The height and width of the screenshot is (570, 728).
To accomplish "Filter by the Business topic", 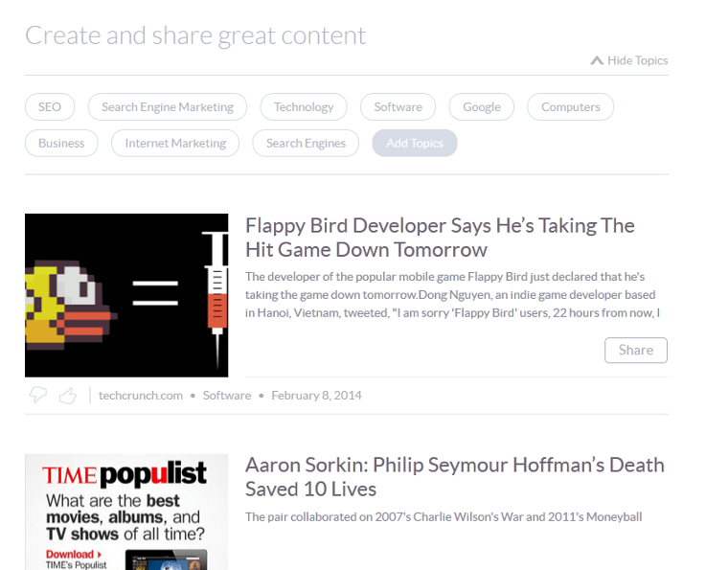I will point(61,143).
